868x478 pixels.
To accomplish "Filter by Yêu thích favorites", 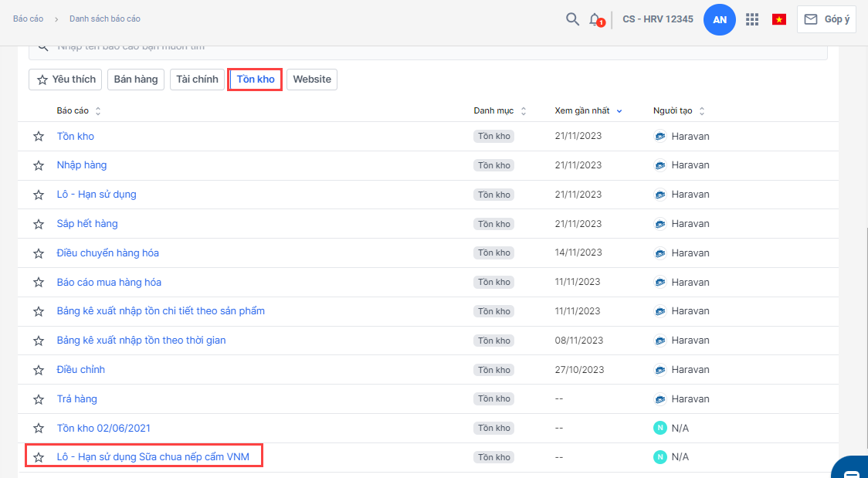I will [66, 80].
